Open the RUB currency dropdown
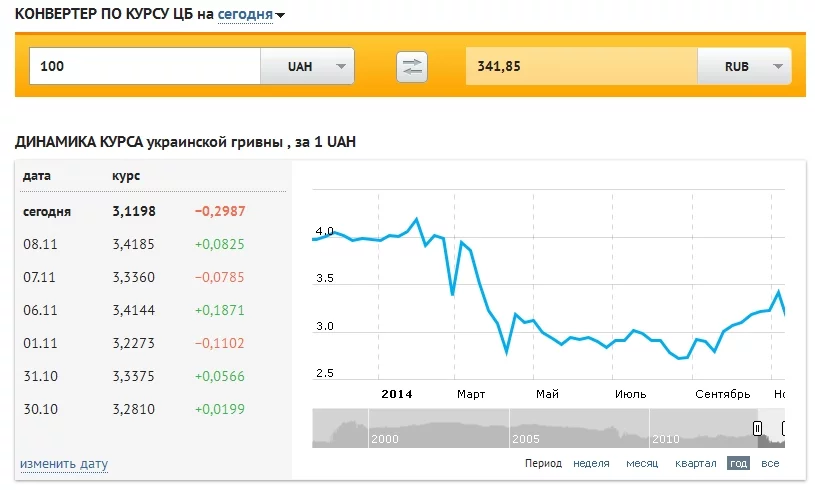Screen dimensions: 815x490 (x=744, y=67)
